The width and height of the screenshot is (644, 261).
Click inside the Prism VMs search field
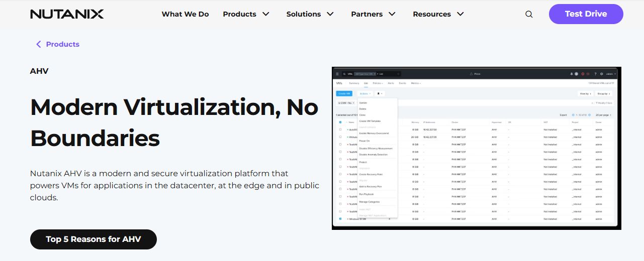pyautogui.click(x=372, y=74)
